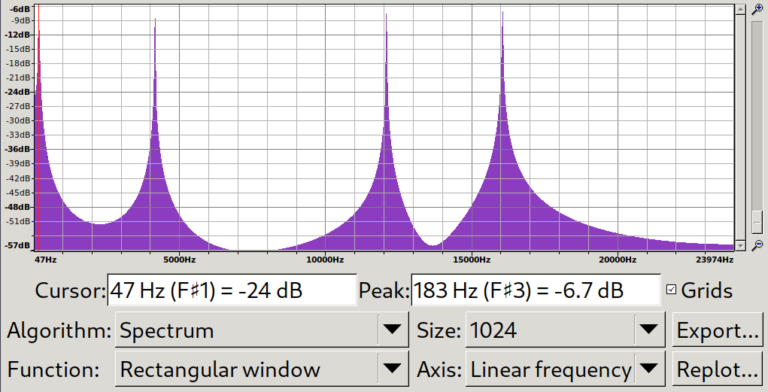Click the -57dB level axis label
The width and height of the screenshot is (768, 392).
point(18,245)
